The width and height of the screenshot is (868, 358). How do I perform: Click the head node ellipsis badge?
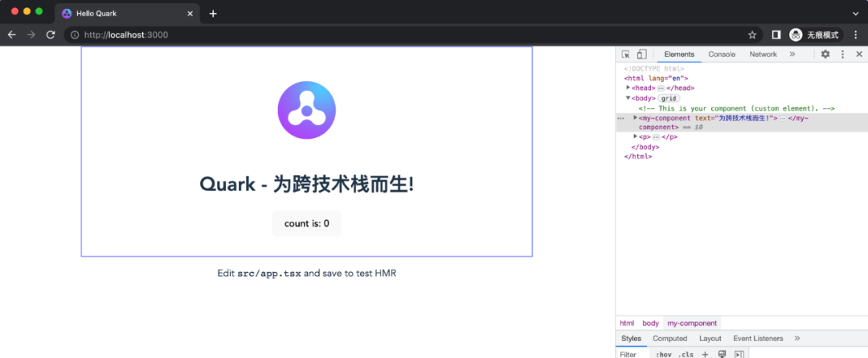(661, 87)
